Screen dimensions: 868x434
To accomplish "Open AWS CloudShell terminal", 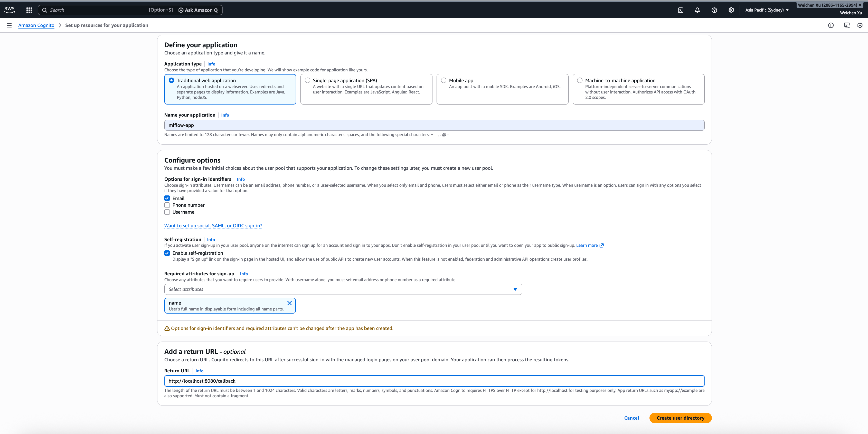I will point(681,10).
